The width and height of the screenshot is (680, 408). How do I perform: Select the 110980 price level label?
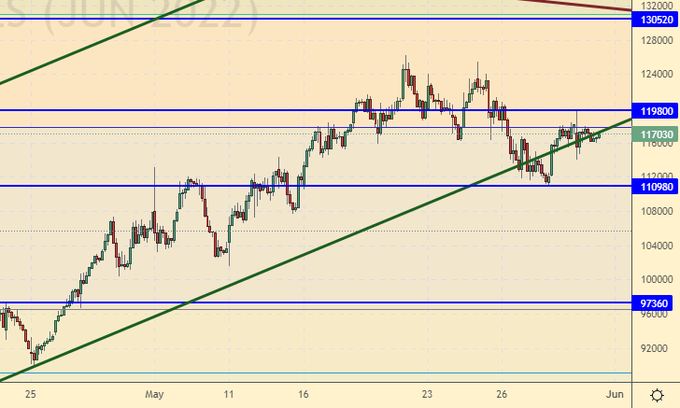[x=655, y=186]
